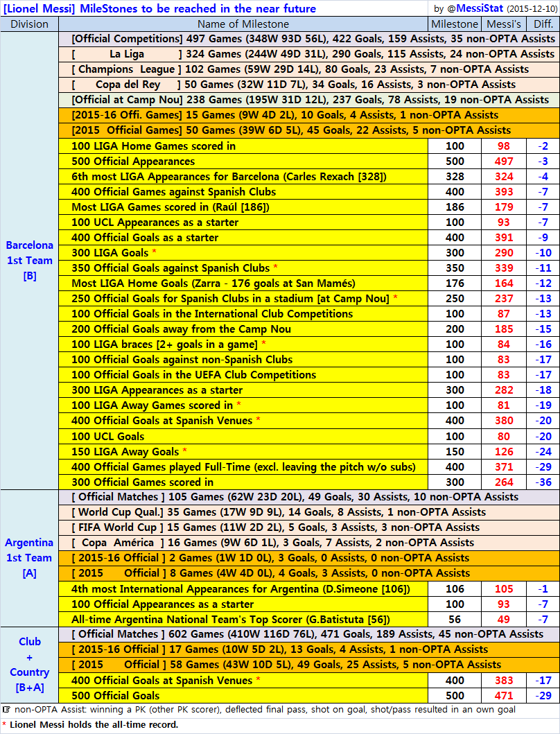560x734 pixels.
Task: Select the 'Copa América' 16 Games row
Action: [309, 543]
